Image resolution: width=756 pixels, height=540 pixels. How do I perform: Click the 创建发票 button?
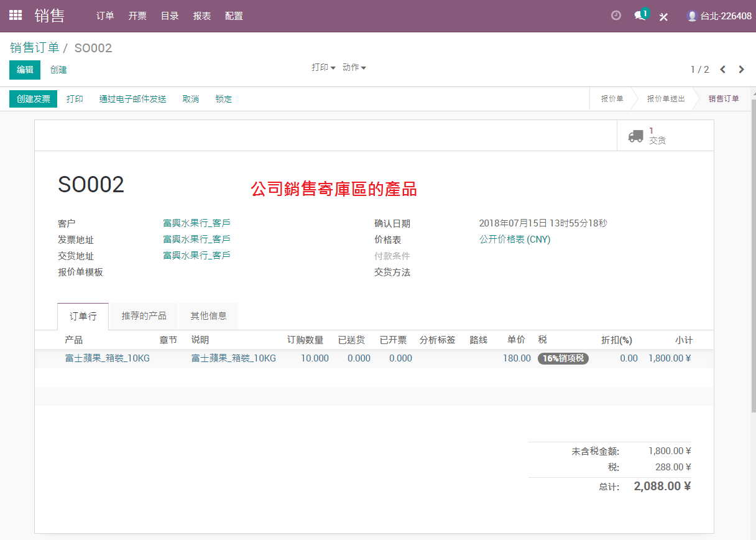click(x=34, y=99)
